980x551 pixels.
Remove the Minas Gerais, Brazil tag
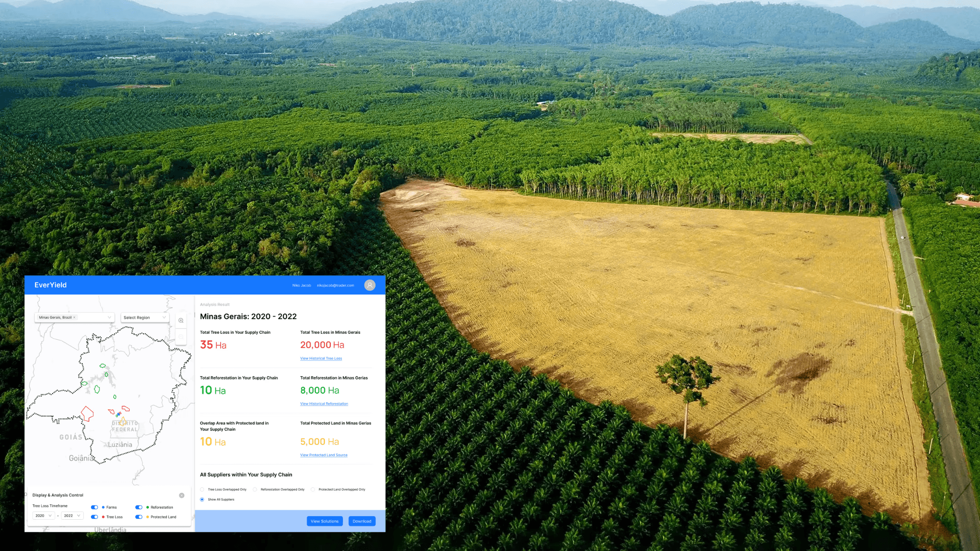(x=74, y=317)
